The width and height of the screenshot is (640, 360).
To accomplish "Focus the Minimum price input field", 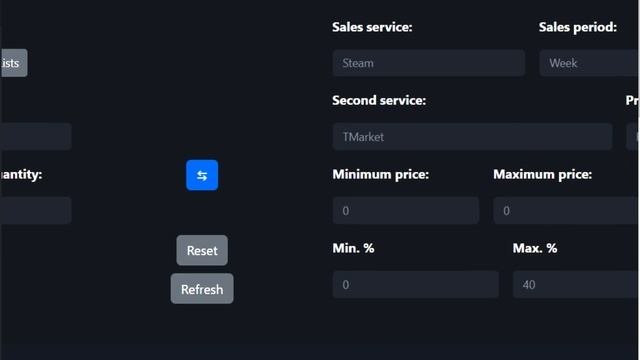I will (406, 211).
